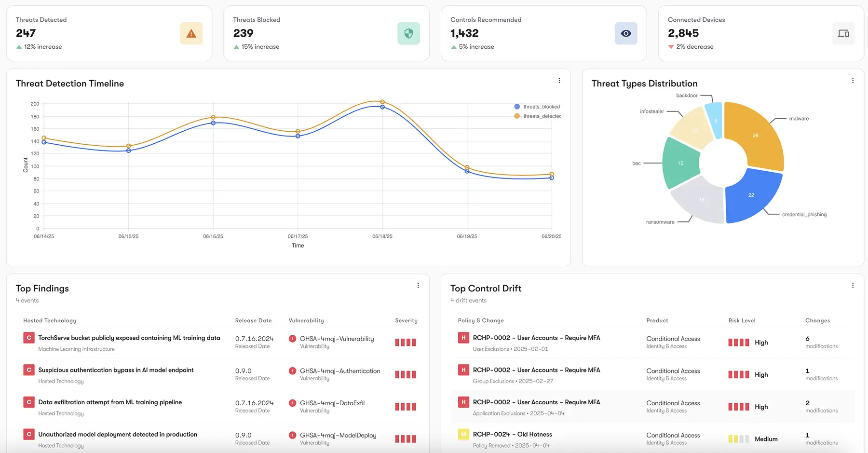Click the C badge for TorchServe bucket finding
Screen dimensions: 868x453
(x=29, y=338)
